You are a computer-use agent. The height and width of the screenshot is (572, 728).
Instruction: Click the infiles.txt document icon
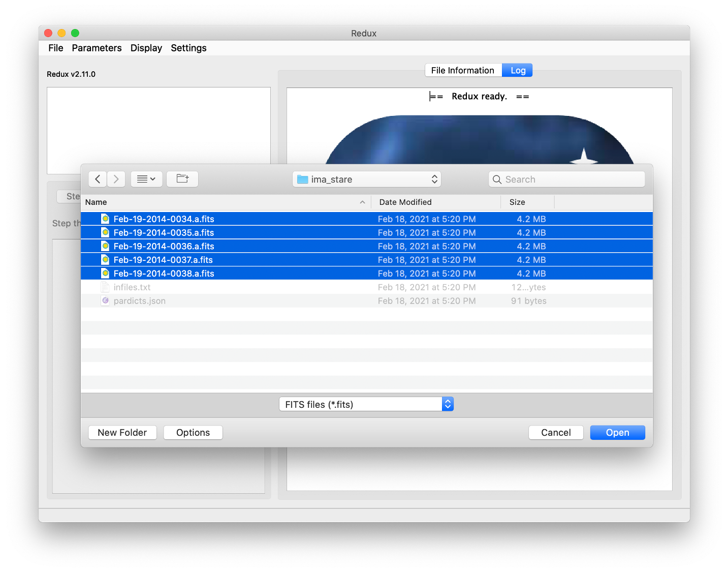tap(105, 287)
